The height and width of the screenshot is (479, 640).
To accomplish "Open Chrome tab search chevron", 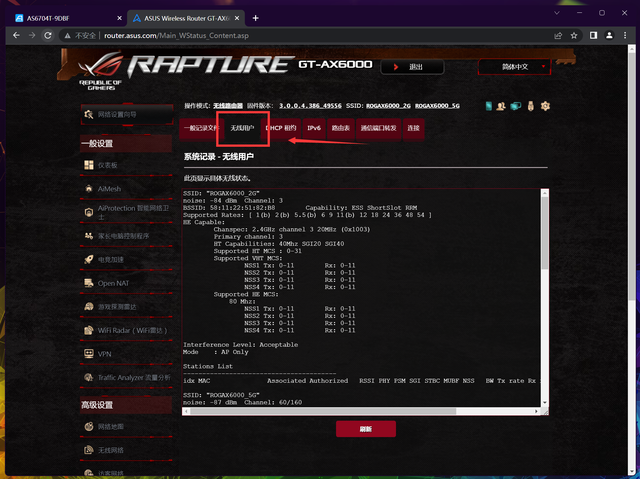I will pyautogui.click(x=557, y=13).
